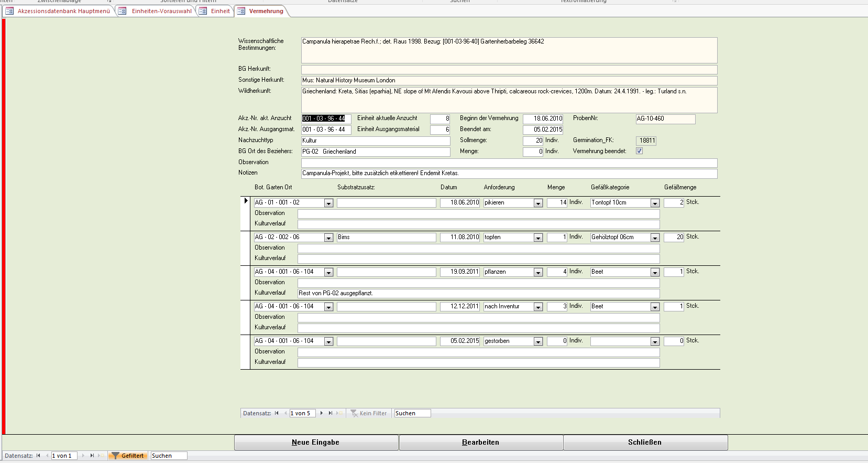The height and width of the screenshot is (463, 868).
Task: Click the '1 von 5' record number box
Action: pos(303,413)
